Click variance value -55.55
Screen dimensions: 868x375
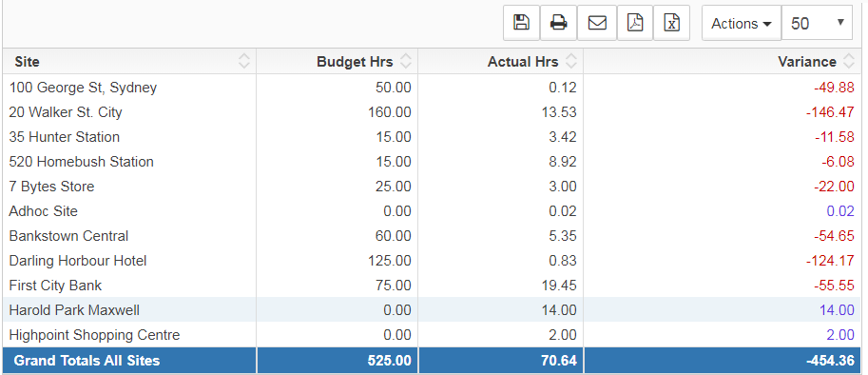coord(834,286)
